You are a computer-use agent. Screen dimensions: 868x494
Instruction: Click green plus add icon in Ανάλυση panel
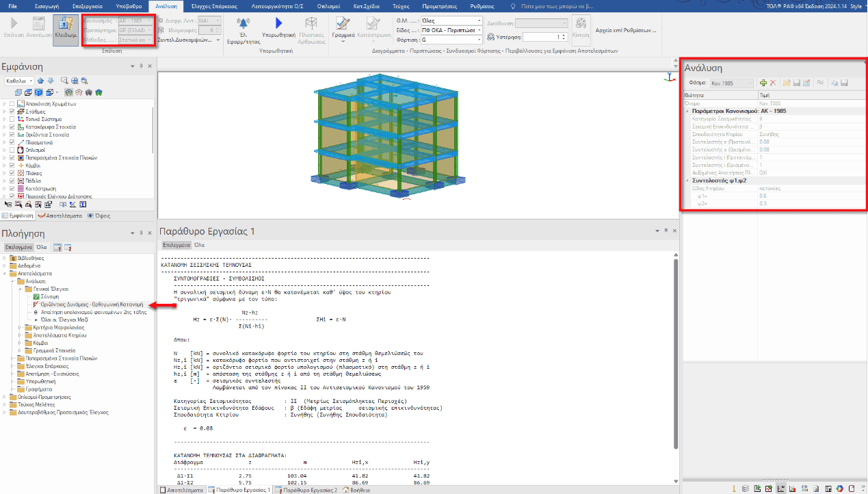(x=763, y=83)
